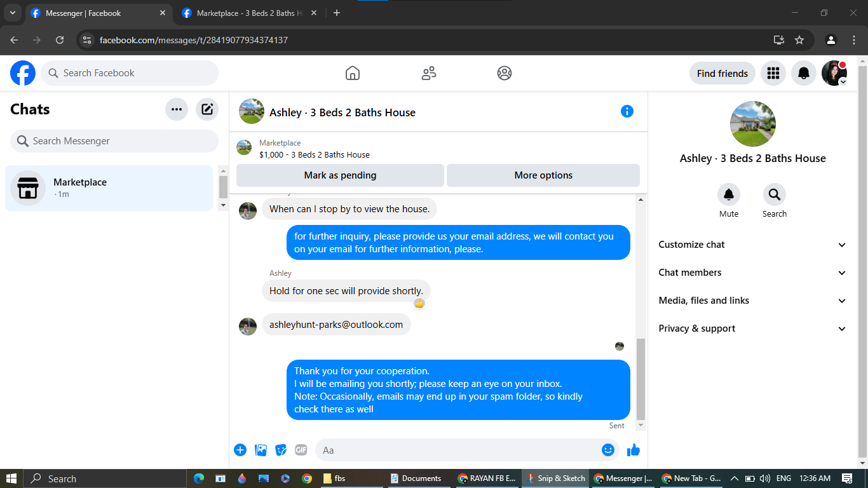
Task: Click the conversation scrollbar thumb
Action: (x=641, y=379)
